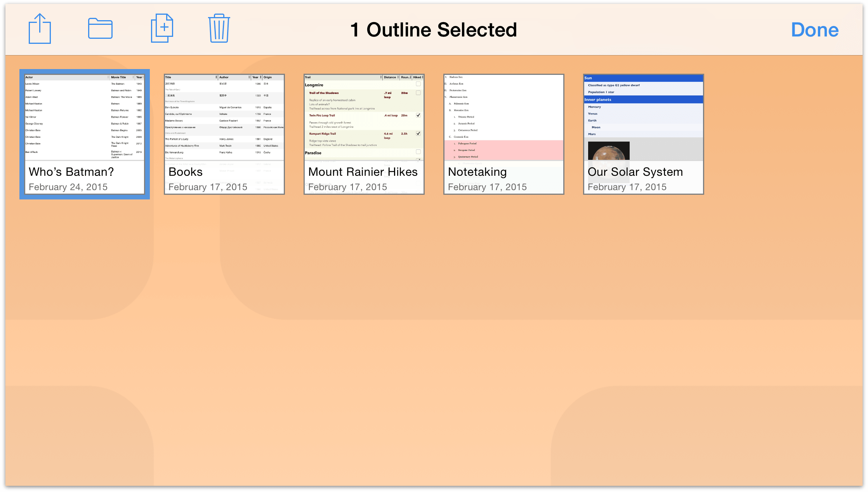Click the 'Mount Rainier Hikes' title
This screenshot has width=868, height=492.
pyautogui.click(x=363, y=172)
